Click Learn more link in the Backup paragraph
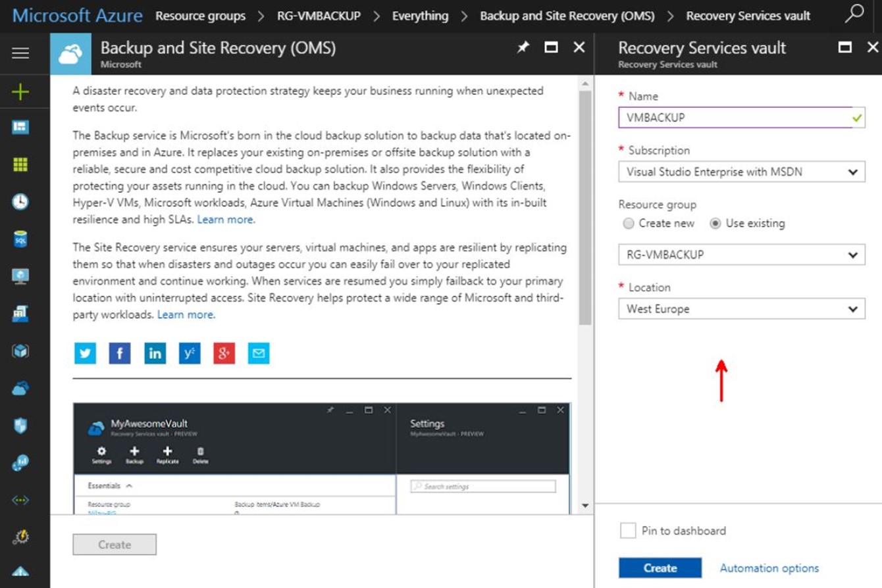Screen dimensions: 882x588 pos(226,220)
